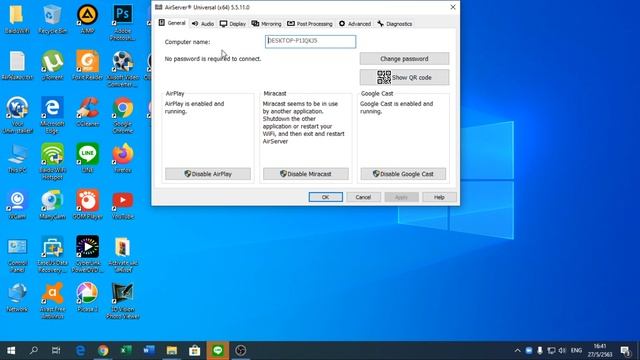Show the QR code
The width and height of the screenshot is (640, 360).
coord(404,77)
